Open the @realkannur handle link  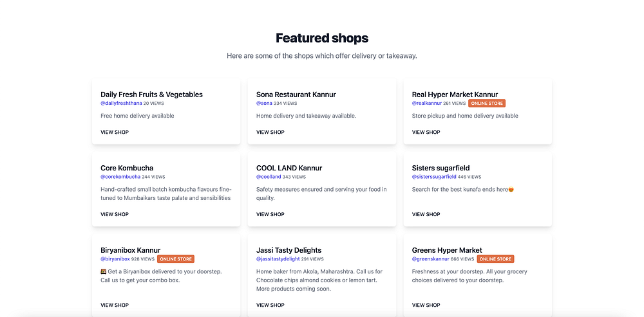click(x=426, y=103)
